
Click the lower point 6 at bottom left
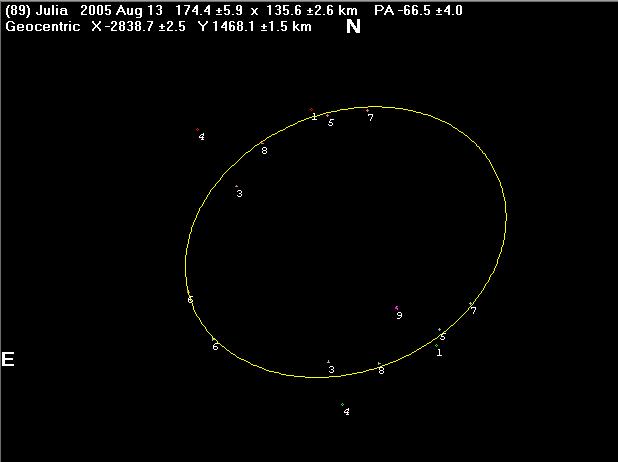[212, 340]
